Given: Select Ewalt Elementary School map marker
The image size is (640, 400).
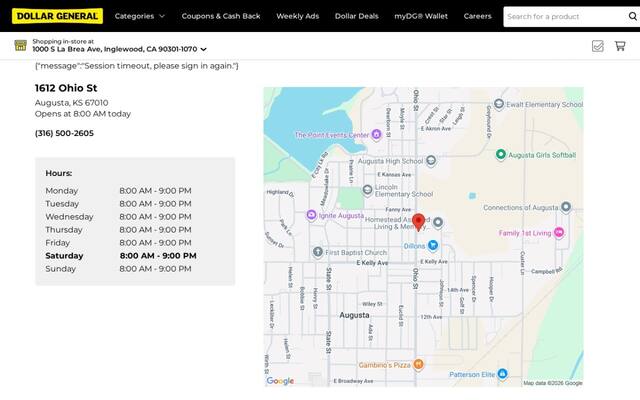Looking at the screenshot, I should pos(499,104).
